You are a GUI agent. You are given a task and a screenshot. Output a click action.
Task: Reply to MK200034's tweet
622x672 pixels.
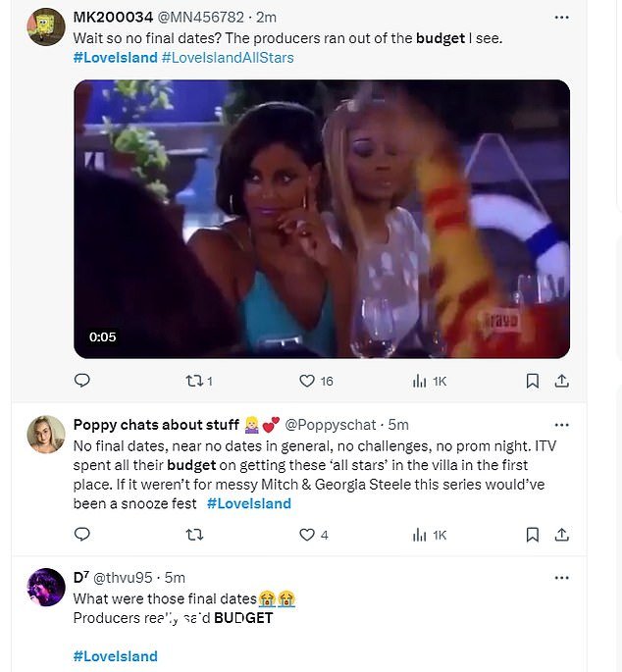point(82,380)
